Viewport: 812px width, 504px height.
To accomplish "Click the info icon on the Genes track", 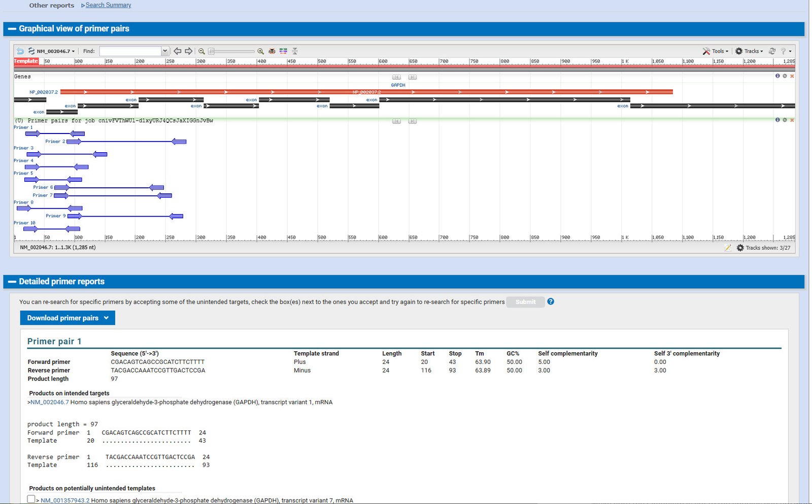I will click(x=777, y=76).
